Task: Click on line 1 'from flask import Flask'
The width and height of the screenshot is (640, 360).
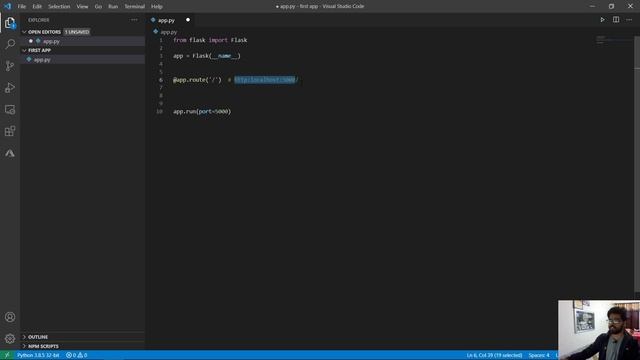Action: [210, 40]
